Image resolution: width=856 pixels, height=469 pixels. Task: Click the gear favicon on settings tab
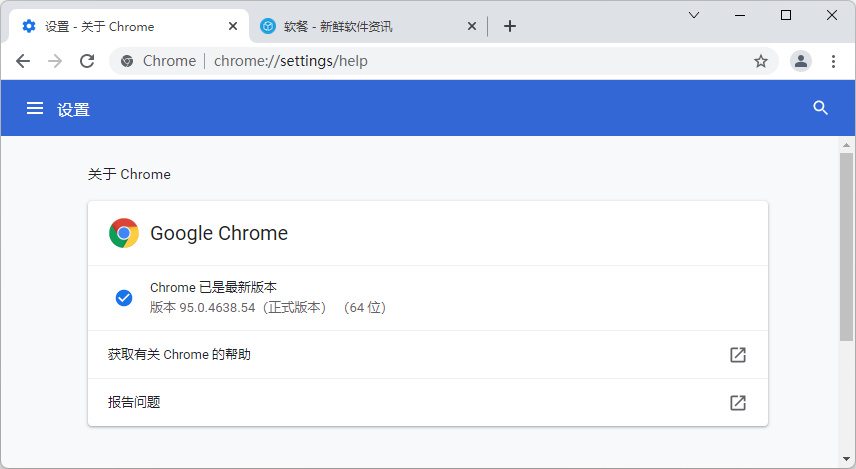pos(28,26)
